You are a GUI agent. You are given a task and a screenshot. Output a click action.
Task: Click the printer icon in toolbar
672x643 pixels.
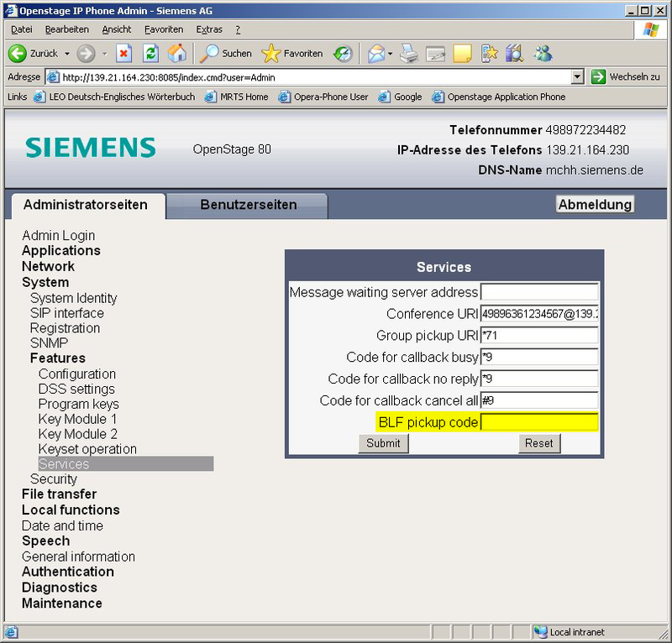pyautogui.click(x=408, y=53)
